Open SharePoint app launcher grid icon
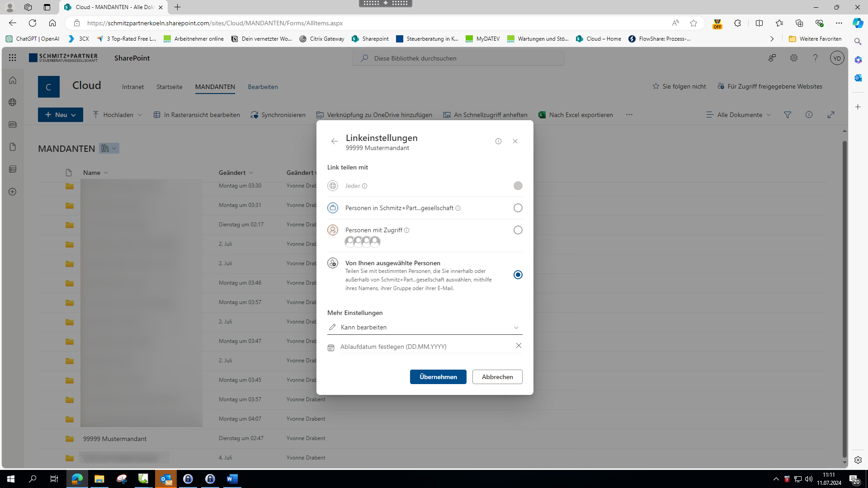 point(12,58)
